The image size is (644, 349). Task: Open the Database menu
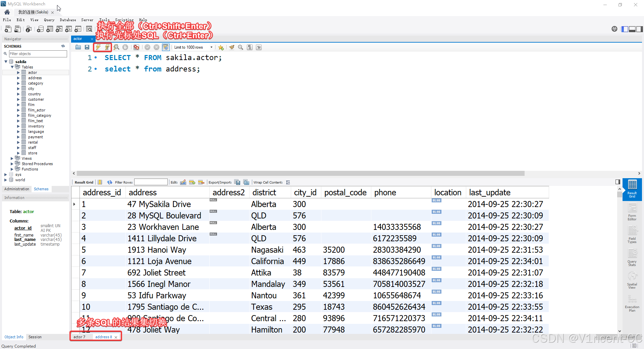[x=68, y=20]
